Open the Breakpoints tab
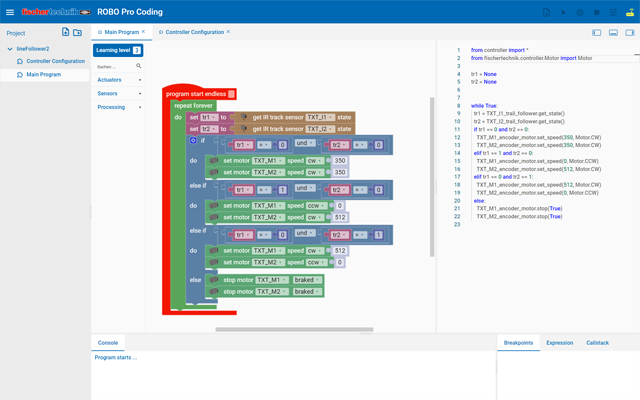The height and width of the screenshot is (400, 640). pos(518,343)
